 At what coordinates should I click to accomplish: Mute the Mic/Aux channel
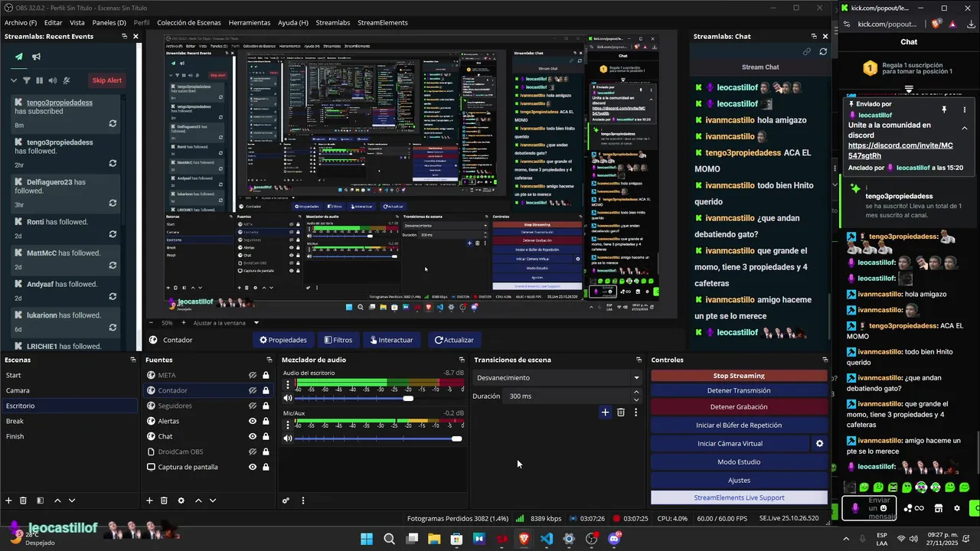(x=288, y=439)
